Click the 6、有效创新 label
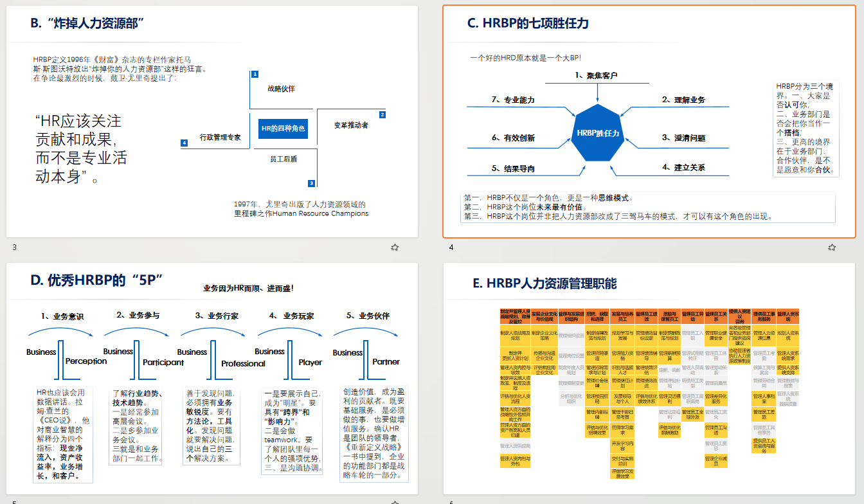This screenshot has height=504, width=864. 513,138
